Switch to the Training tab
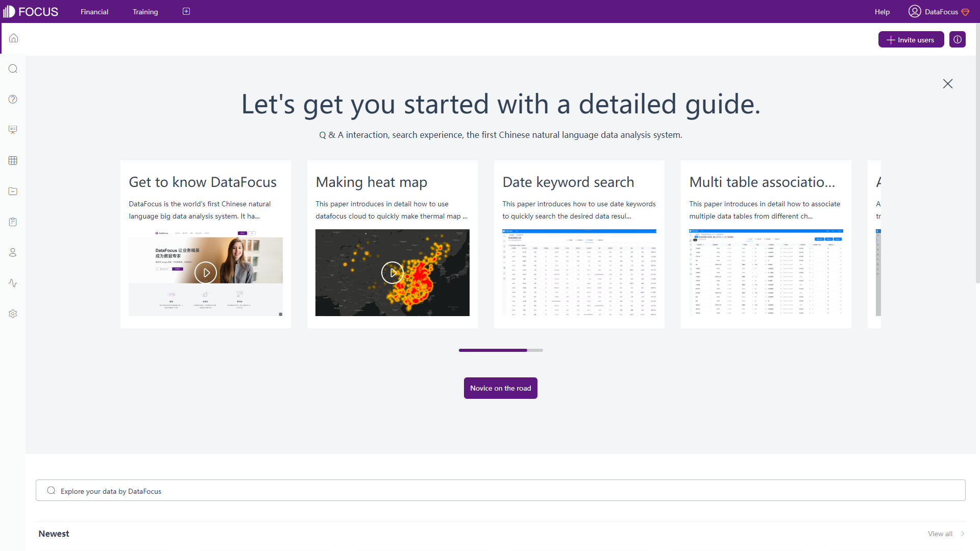Viewport: 980px width, 551px height. point(145,12)
